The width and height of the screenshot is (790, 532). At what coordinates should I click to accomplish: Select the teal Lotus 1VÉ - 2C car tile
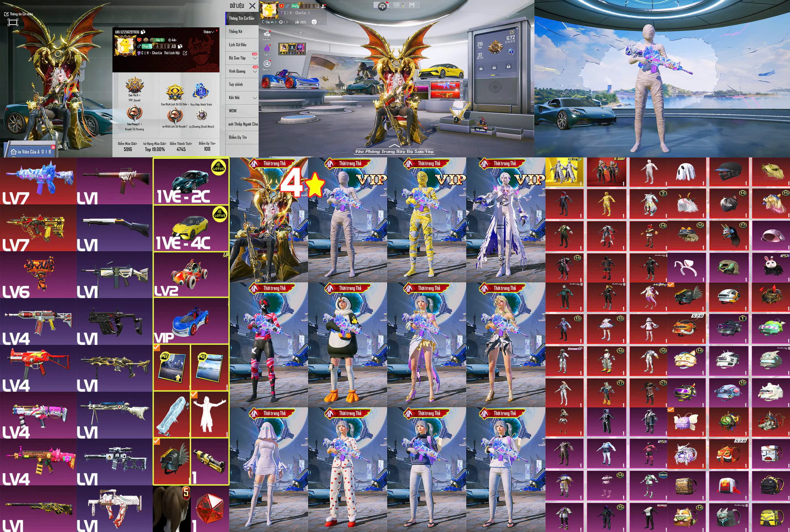[191, 182]
